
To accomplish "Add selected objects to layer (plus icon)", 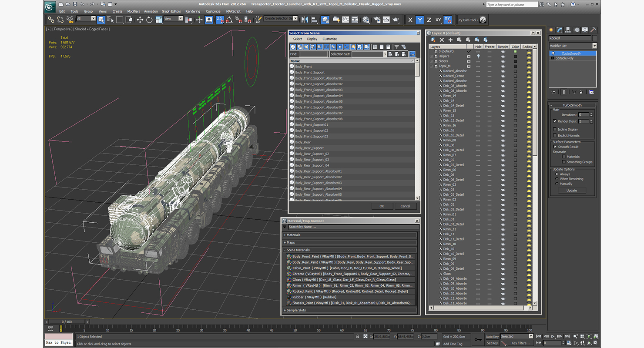I will tap(450, 40).
